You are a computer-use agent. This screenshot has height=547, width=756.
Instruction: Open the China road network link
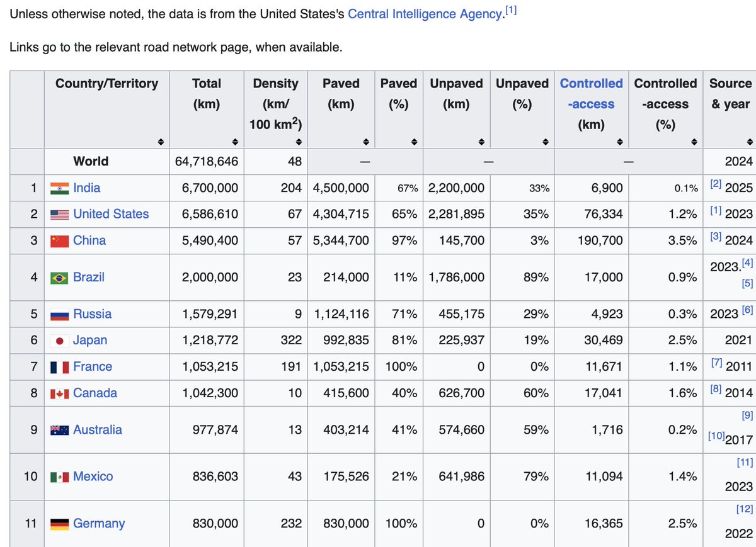(x=89, y=240)
